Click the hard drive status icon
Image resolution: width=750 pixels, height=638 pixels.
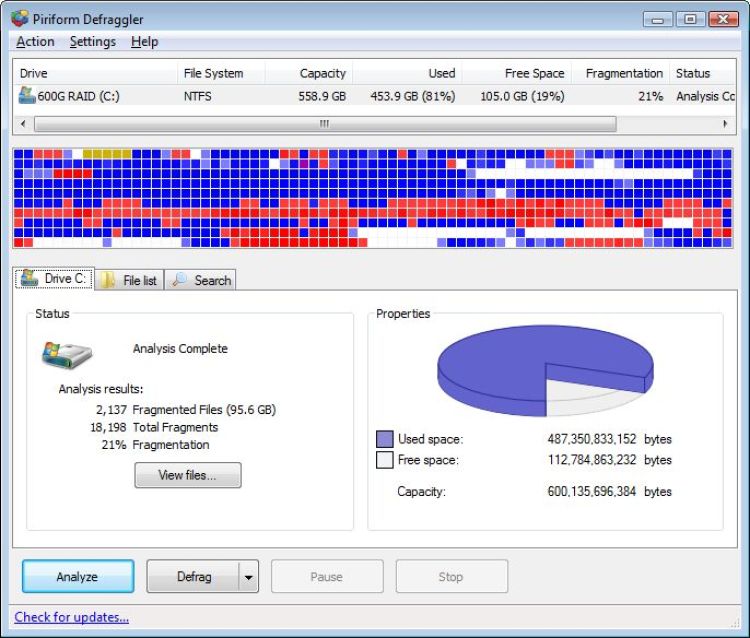point(67,354)
